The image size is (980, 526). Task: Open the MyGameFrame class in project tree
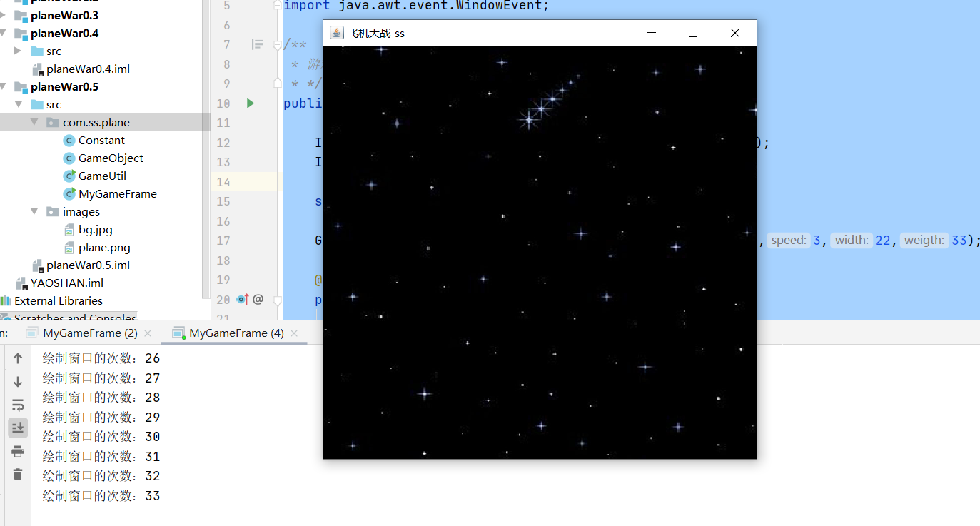pos(118,194)
